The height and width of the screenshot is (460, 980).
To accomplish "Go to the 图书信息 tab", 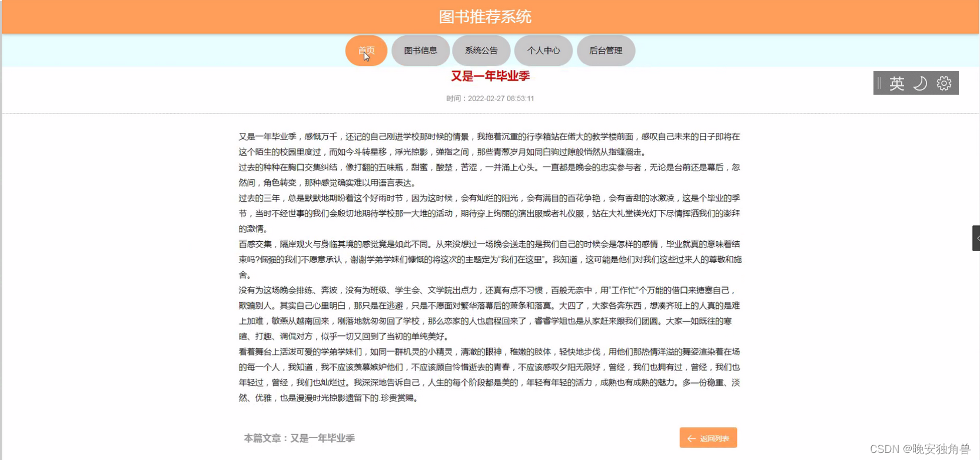I will (x=420, y=51).
